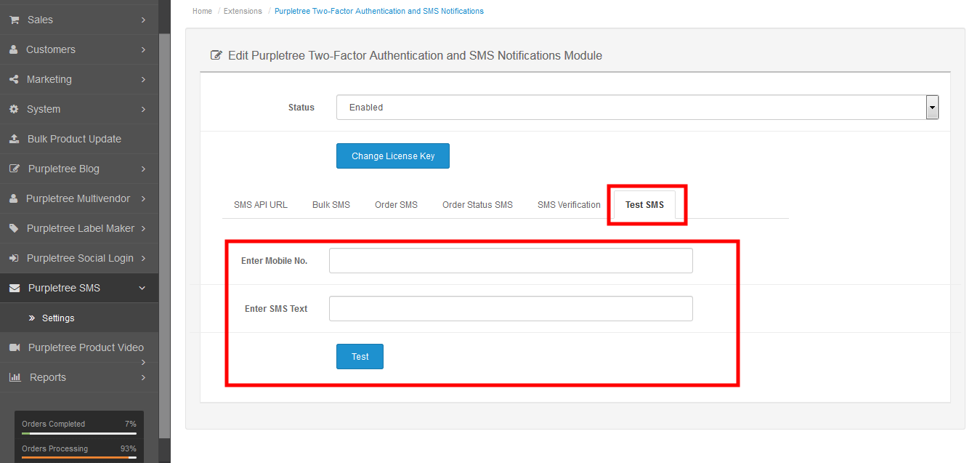Focus the Enter SMS Text input field
This screenshot has width=980, height=463.
pyautogui.click(x=511, y=308)
